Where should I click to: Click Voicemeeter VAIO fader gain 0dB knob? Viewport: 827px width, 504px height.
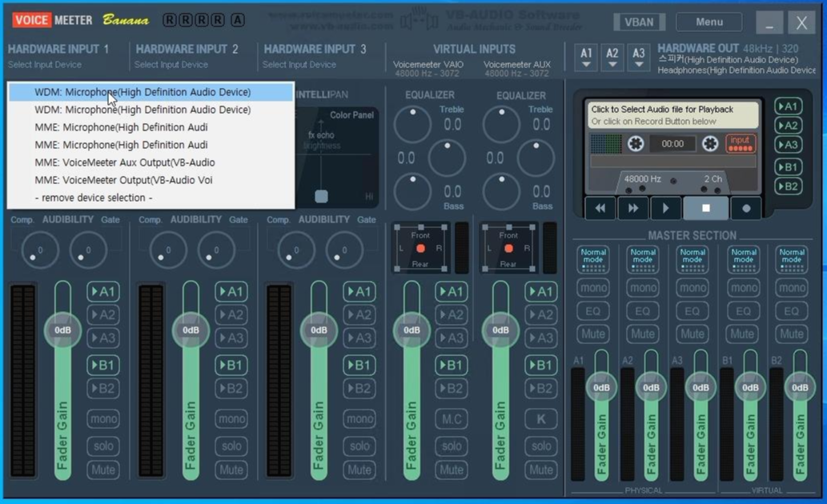coord(411,330)
